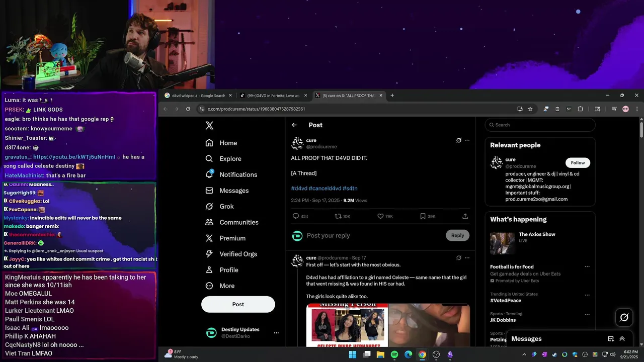
Task: Click the share icon on main post
Action: (x=465, y=216)
